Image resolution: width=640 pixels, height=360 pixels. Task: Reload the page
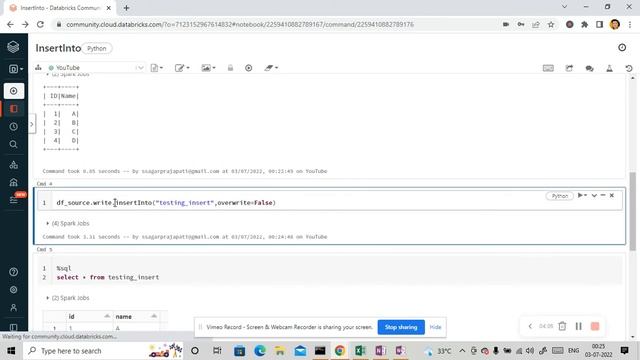point(40,24)
